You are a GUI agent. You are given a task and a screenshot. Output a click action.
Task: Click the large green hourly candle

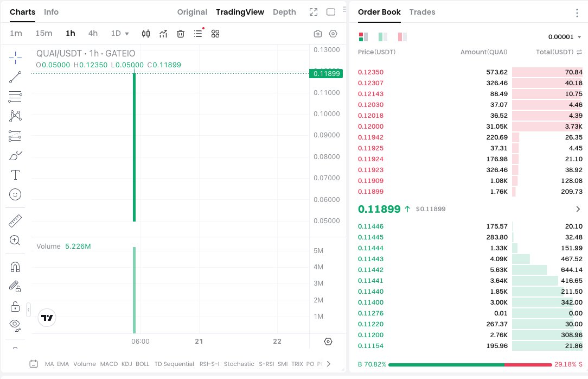[134, 147]
